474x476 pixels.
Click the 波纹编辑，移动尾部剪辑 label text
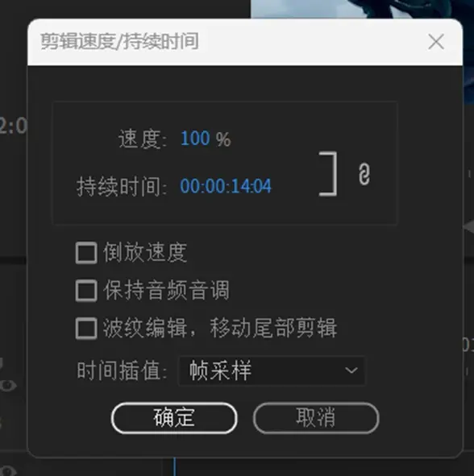(x=220, y=328)
